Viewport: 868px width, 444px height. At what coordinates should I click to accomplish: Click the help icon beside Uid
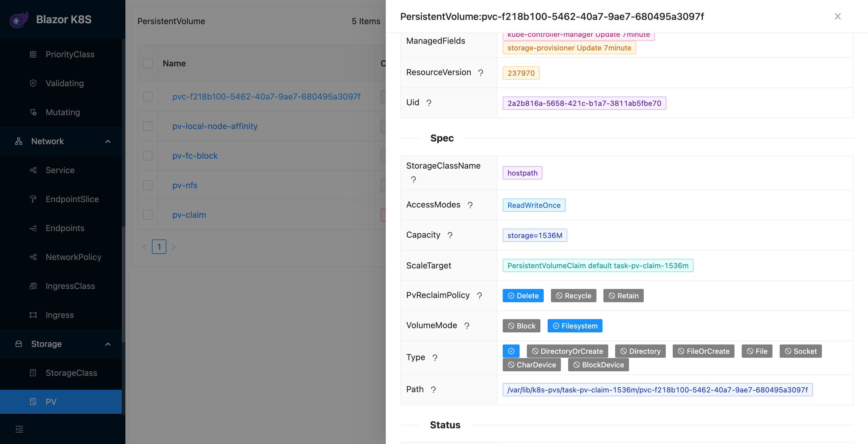(x=429, y=103)
